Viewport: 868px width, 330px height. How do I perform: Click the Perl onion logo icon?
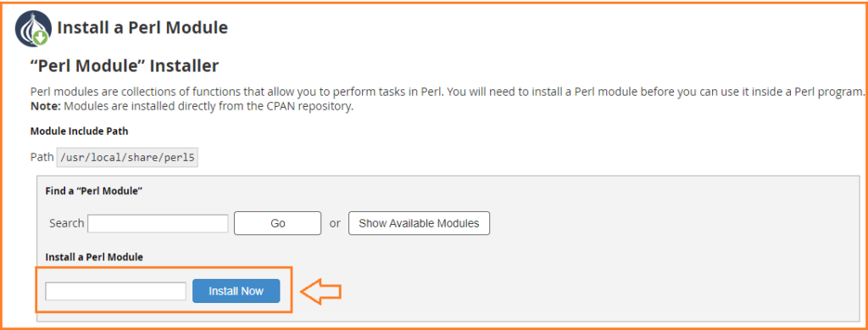coord(31,27)
